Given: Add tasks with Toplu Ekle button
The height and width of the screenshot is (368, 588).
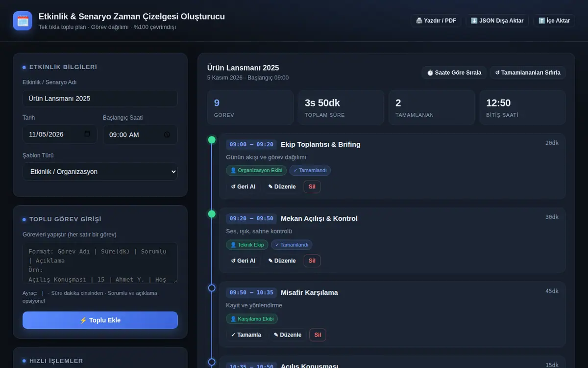Looking at the screenshot, I should (100, 320).
